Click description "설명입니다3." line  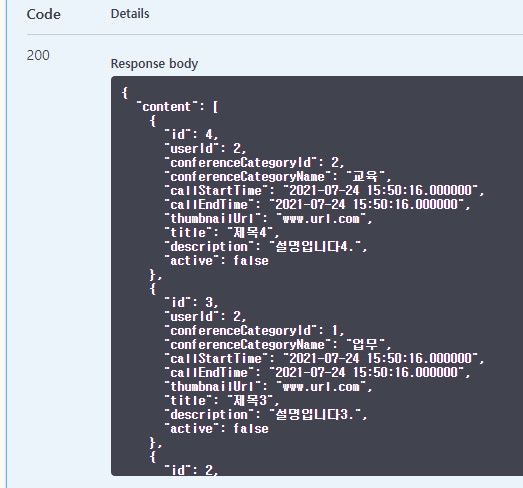266,415
